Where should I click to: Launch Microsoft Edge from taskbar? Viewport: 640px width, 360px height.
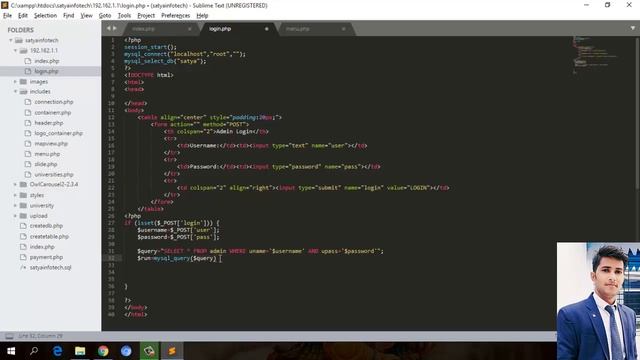point(57,351)
